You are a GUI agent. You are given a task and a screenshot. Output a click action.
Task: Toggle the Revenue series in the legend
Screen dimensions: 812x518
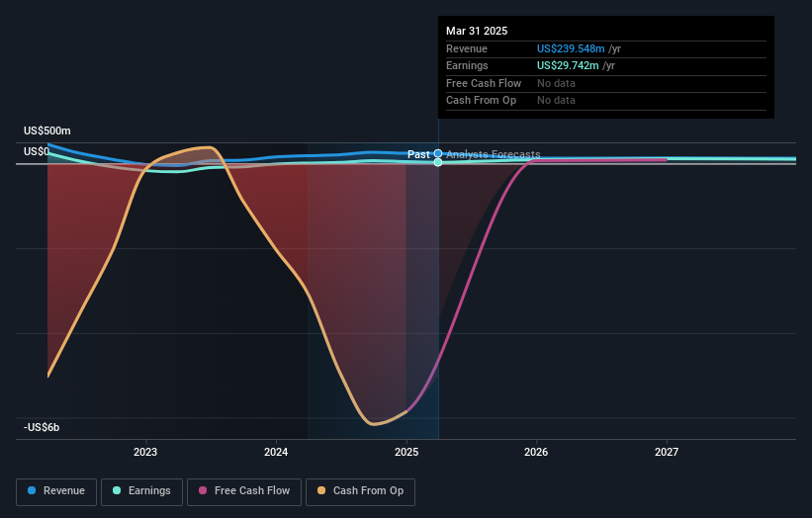point(56,491)
